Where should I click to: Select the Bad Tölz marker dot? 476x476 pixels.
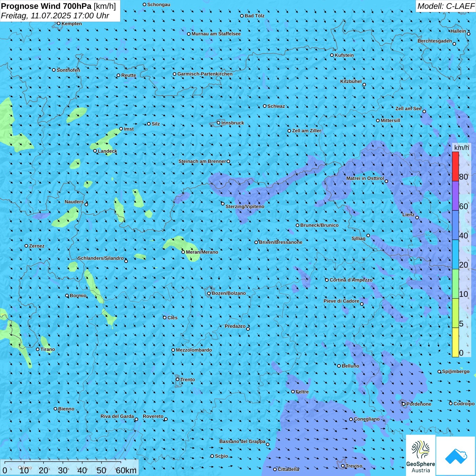pyautogui.click(x=242, y=16)
